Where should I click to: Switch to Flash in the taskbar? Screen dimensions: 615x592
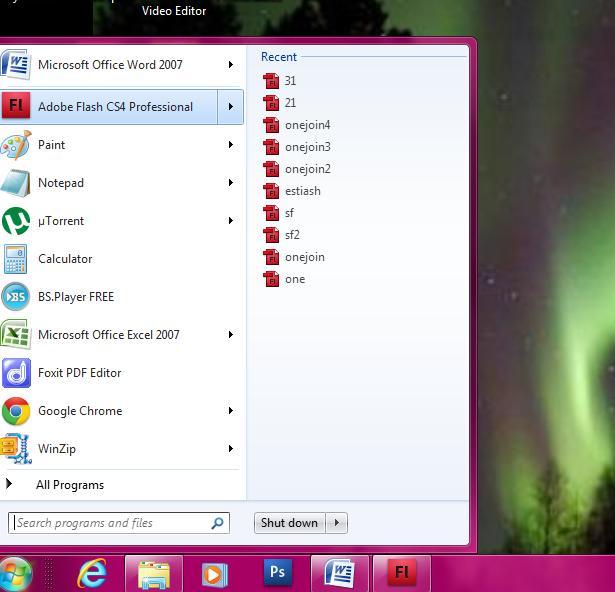[x=402, y=574]
